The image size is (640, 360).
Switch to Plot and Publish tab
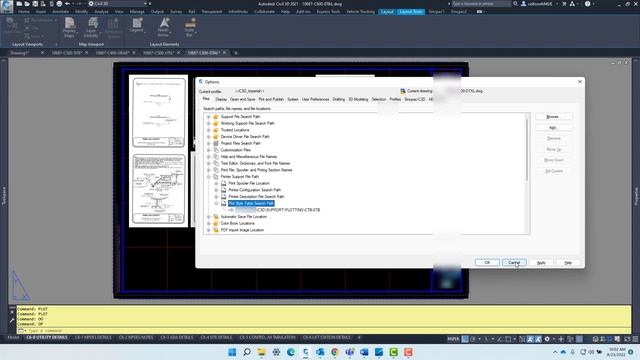[271, 99]
